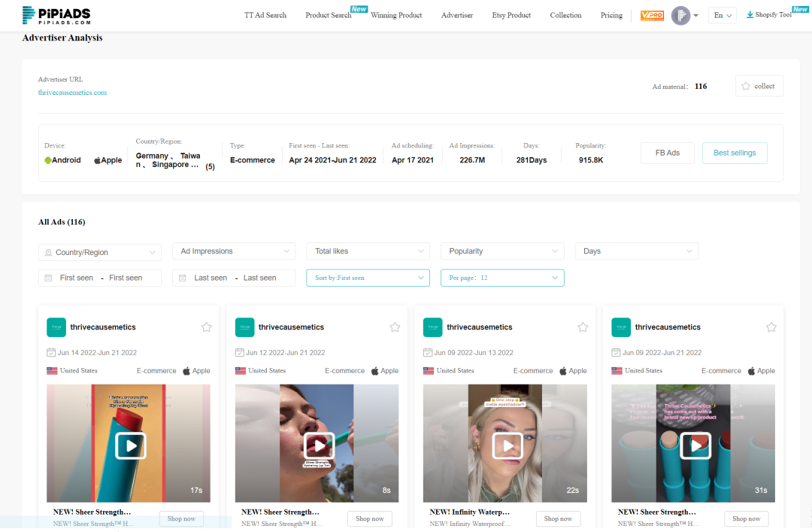Click the 915.8K popularity value
The width and height of the screenshot is (812, 532).
(591, 160)
